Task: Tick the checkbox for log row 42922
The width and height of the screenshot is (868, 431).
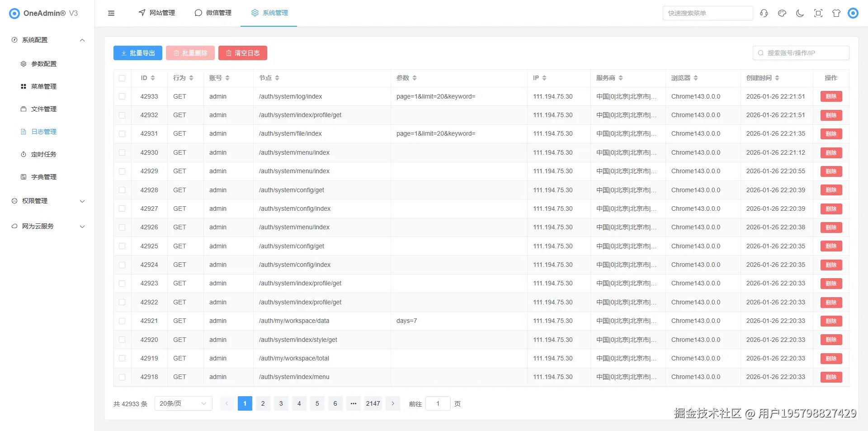Action: point(122,302)
